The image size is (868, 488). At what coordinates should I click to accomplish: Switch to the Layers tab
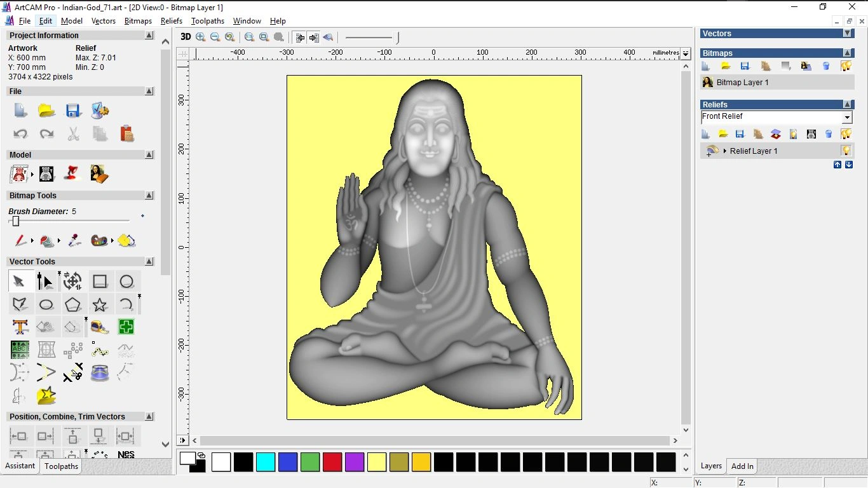click(710, 466)
